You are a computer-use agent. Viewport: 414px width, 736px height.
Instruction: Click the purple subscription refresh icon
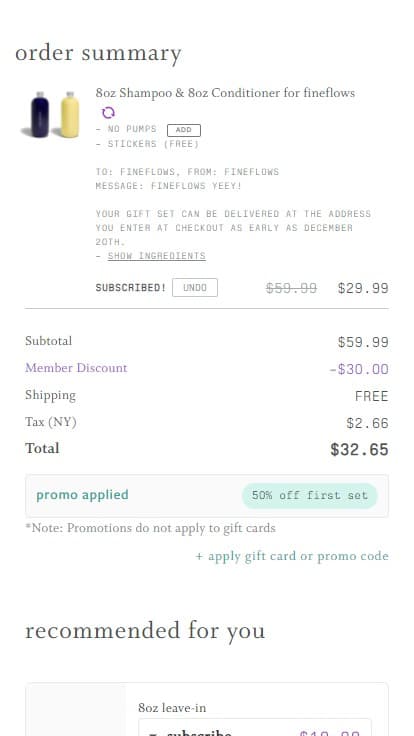[108, 113]
